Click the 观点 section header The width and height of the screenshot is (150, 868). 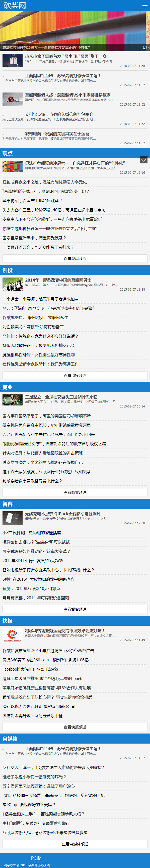pos(8,153)
